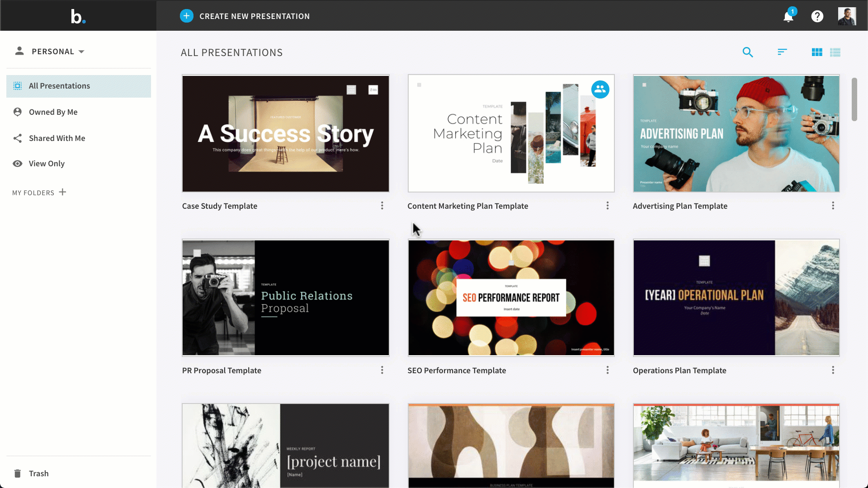Click the Case Study Template title
Screen dimensions: 868x488
220,206
